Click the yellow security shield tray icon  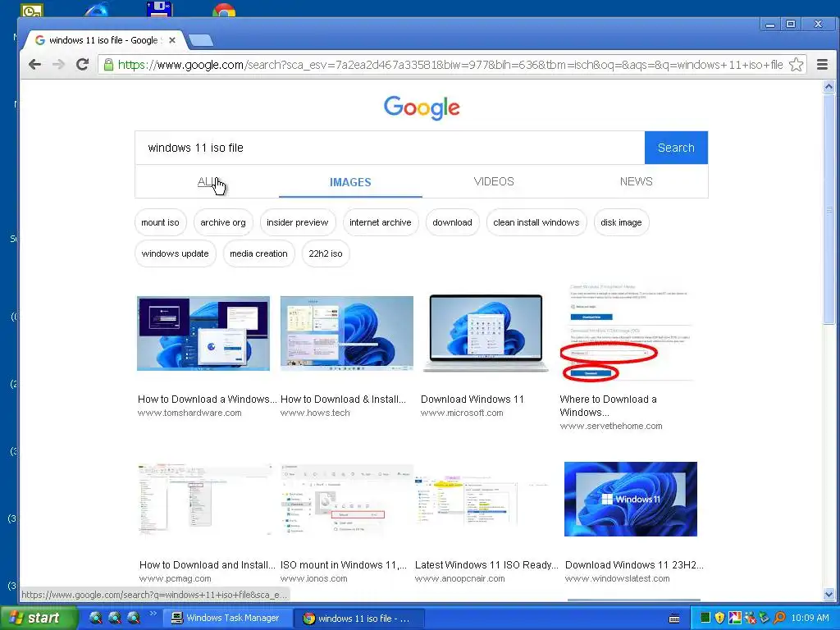click(719, 618)
